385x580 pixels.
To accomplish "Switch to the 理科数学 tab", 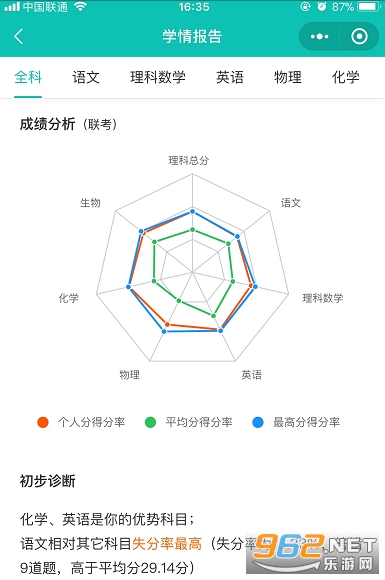I will (158, 77).
